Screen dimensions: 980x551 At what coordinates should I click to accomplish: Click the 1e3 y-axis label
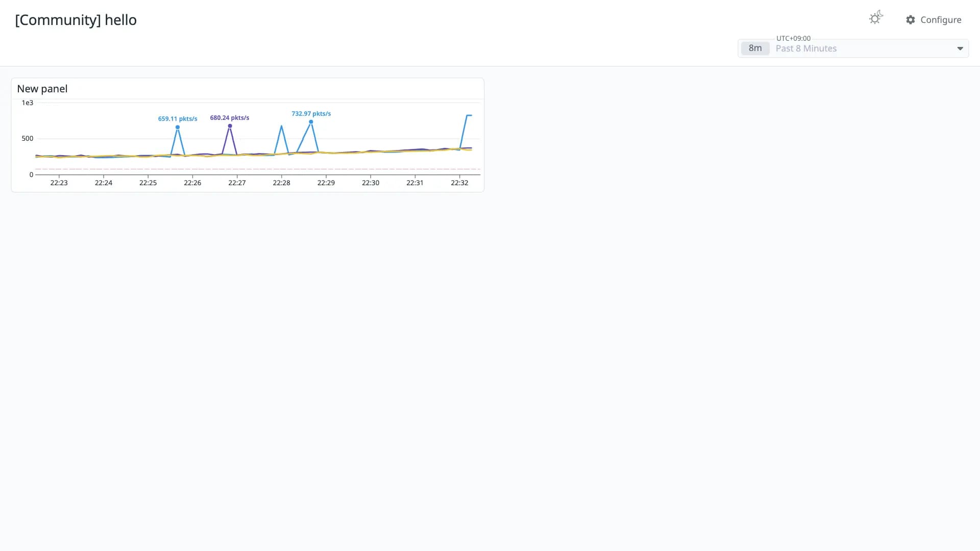point(27,103)
